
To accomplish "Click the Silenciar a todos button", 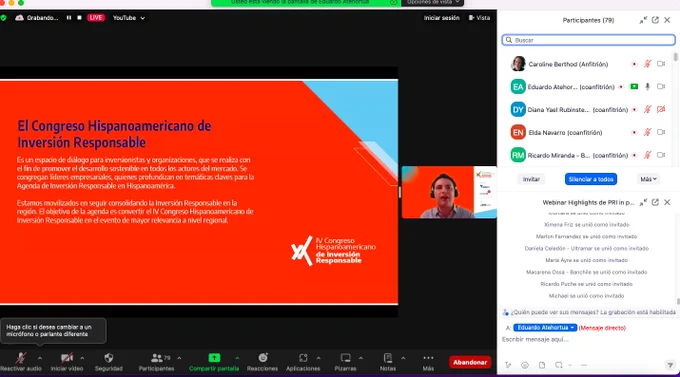I will pos(591,179).
